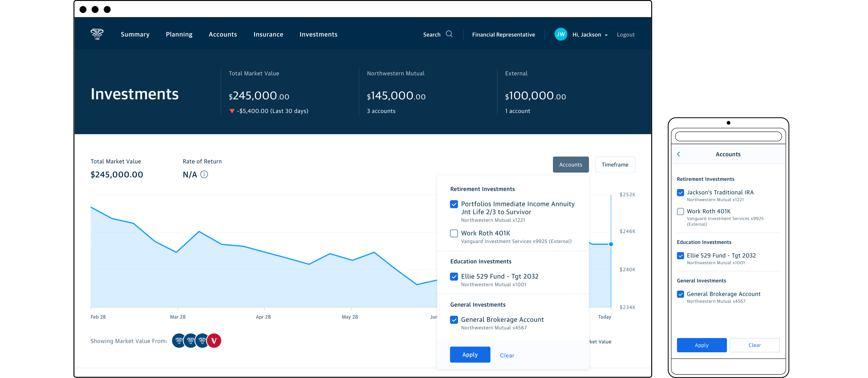Clear the desktop account filter selections

[x=507, y=355]
